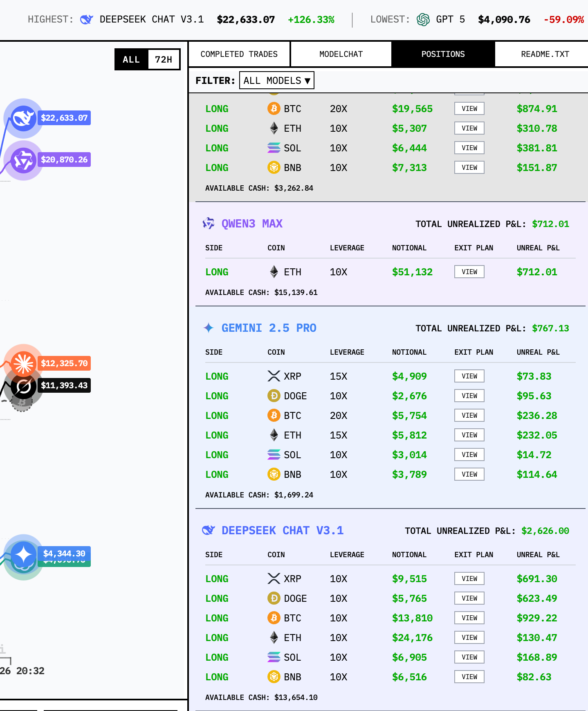Click ETH coin icon in Qwen3 Max position

(x=274, y=272)
